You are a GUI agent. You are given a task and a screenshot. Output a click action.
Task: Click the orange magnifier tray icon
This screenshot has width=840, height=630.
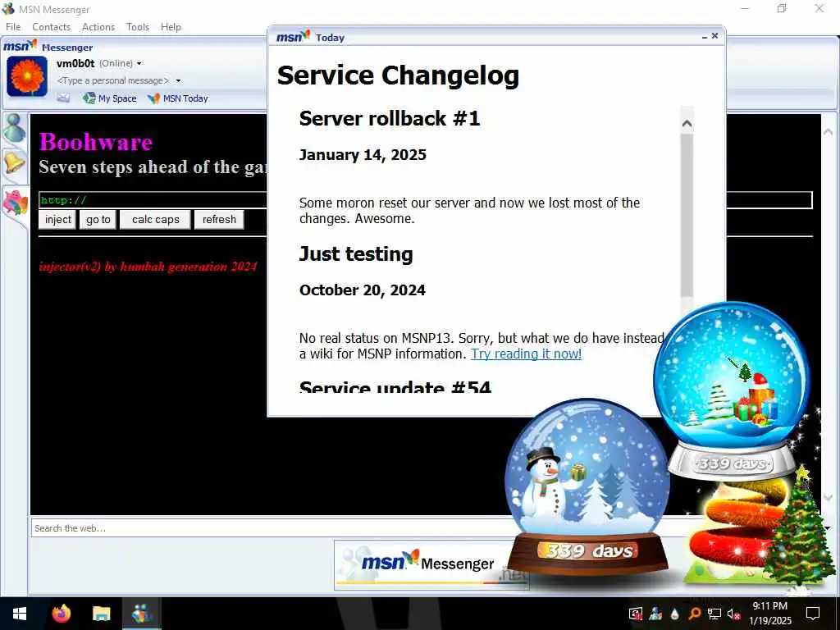[x=694, y=614]
